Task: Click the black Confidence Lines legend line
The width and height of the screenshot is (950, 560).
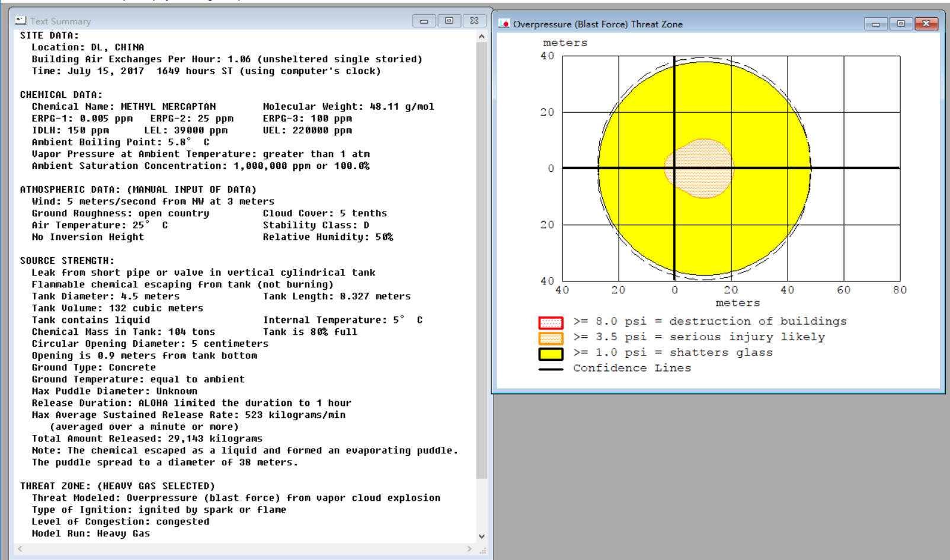Action: point(551,369)
